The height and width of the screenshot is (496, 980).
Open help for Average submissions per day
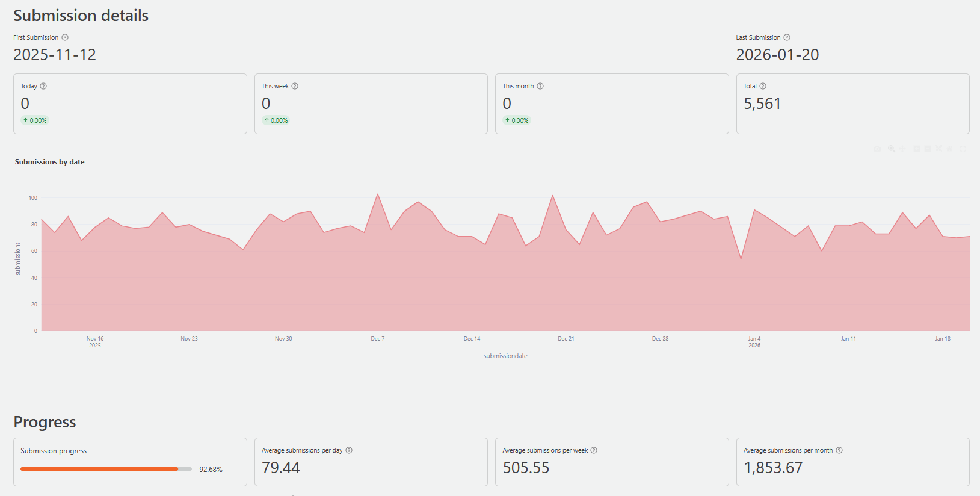click(349, 450)
